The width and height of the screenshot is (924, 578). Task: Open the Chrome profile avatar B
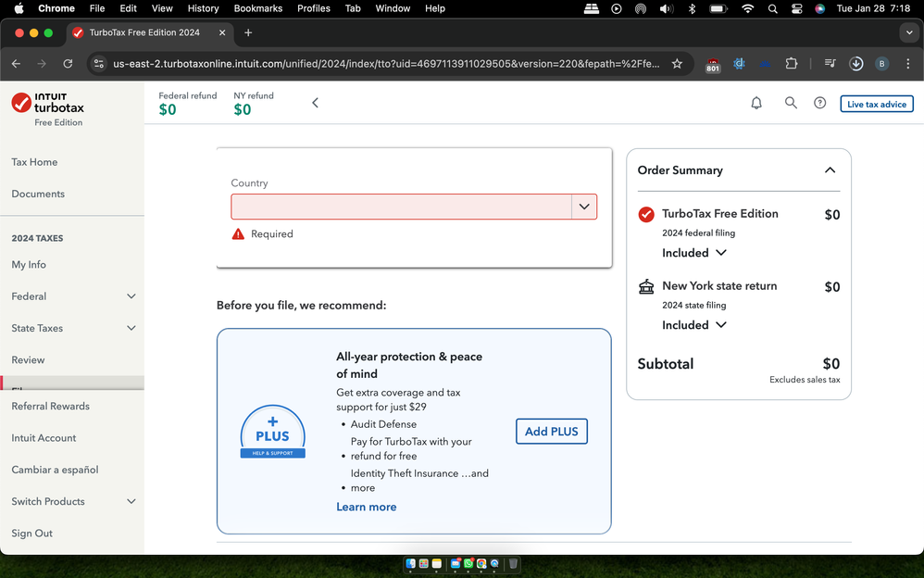(881, 64)
